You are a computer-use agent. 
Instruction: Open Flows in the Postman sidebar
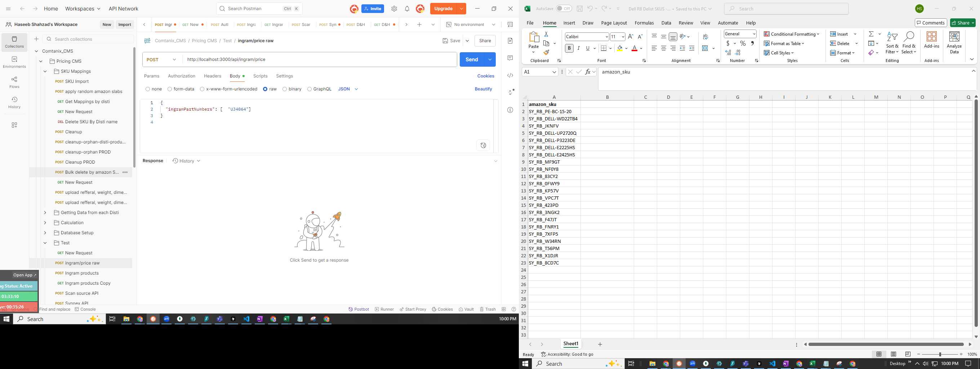tap(14, 82)
